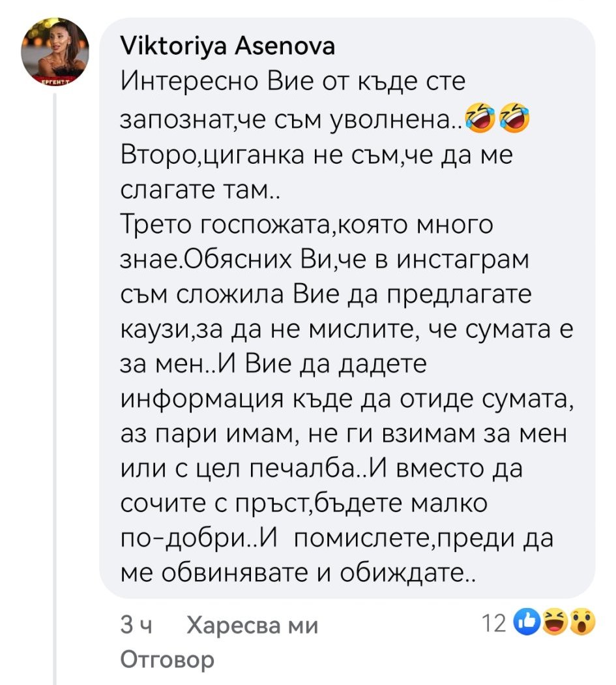
Task: Click the blue thumbs-up reaction icon
Action: (x=527, y=624)
